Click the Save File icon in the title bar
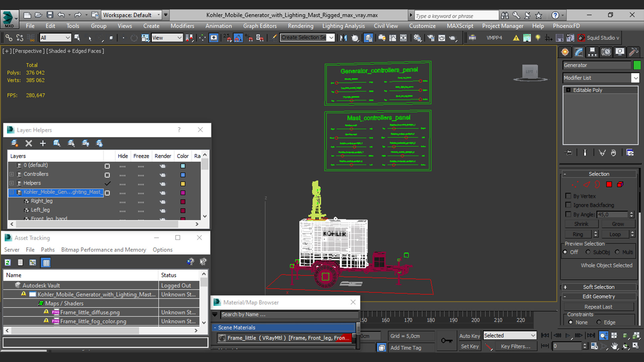The image size is (644, 362). coord(50,15)
